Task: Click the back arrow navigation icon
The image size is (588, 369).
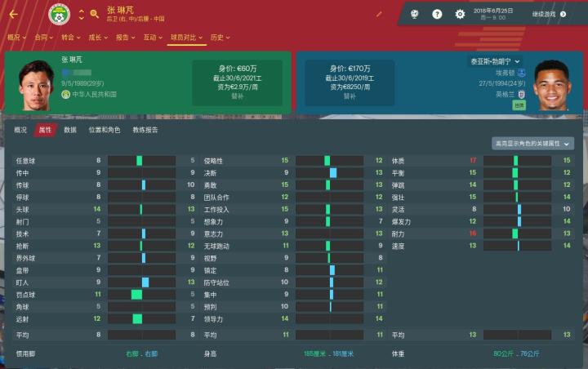Action: (x=13, y=14)
